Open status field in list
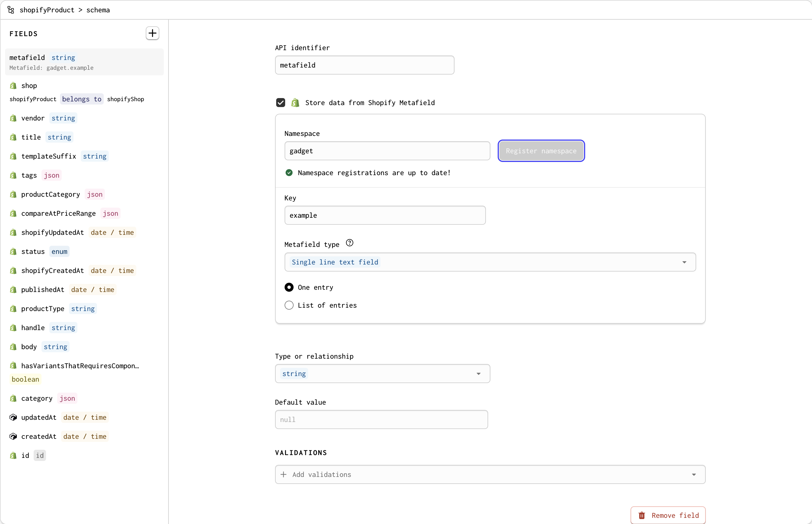Image resolution: width=812 pixels, height=524 pixels. [84, 251]
